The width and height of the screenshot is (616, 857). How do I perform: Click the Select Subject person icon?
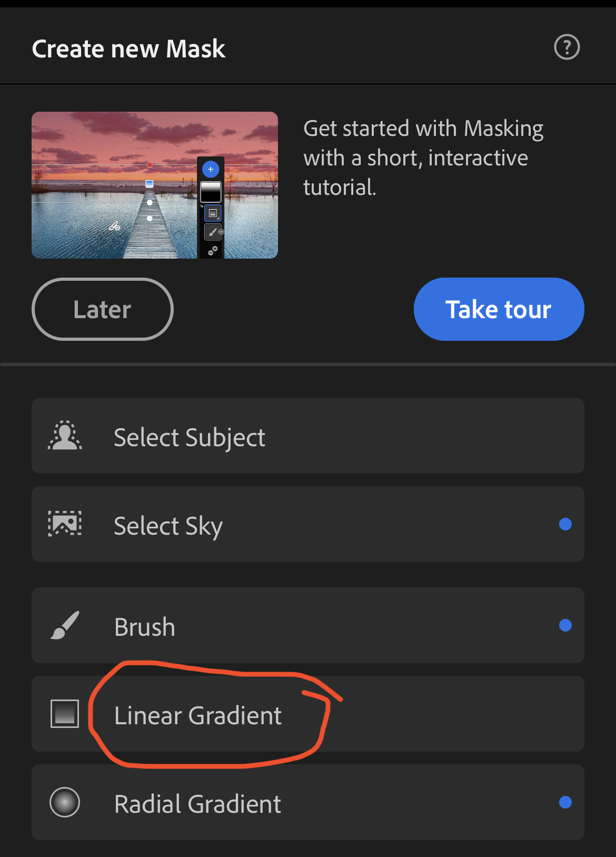click(65, 435)
